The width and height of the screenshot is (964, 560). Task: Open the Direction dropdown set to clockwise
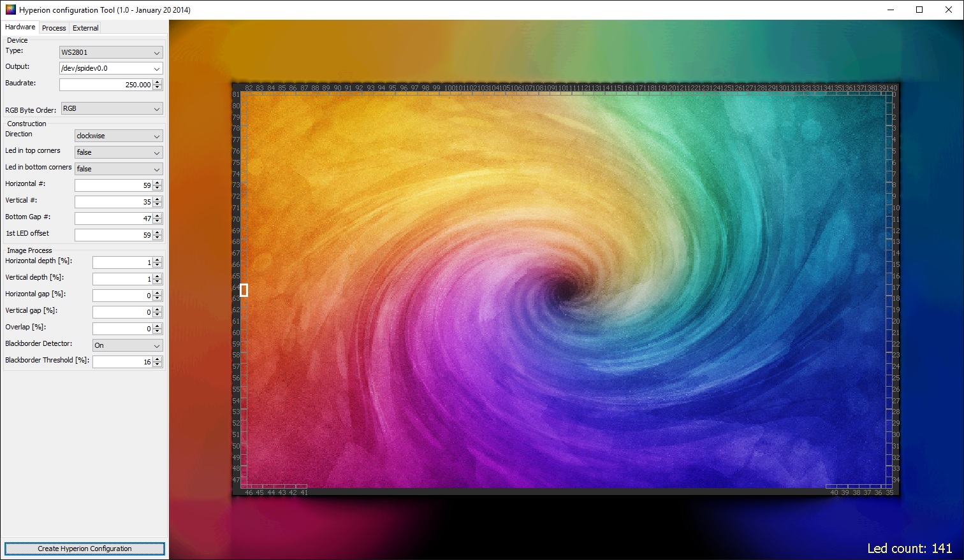click(x=119, y=136)
